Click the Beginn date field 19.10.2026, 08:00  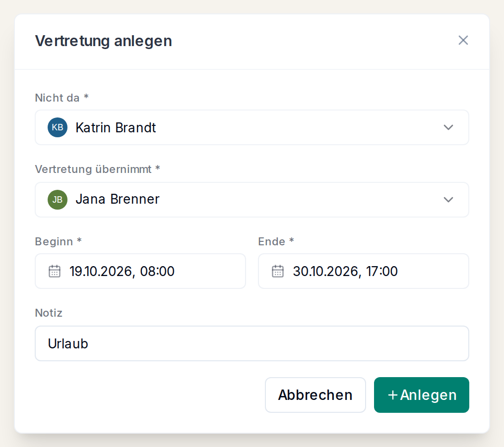pyautogui.click(x=140, y=272)
